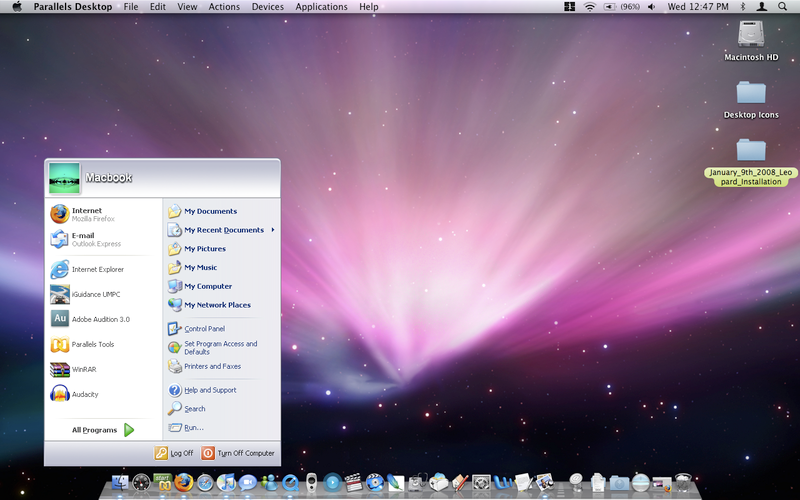800x500 pixels.
Task: Click the Macbook user picture
Action: click(x=64, y=178)
